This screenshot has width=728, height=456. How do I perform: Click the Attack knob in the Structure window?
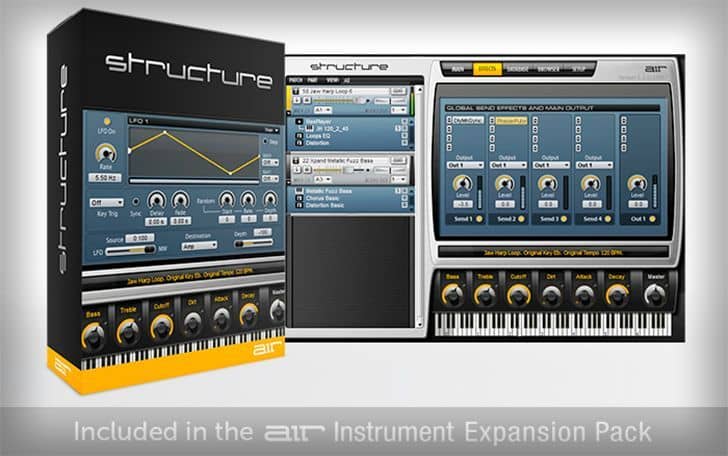584,294
